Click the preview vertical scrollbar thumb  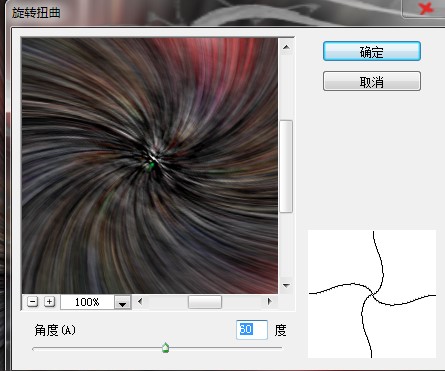pyautogui.click(x=286, y=166)
